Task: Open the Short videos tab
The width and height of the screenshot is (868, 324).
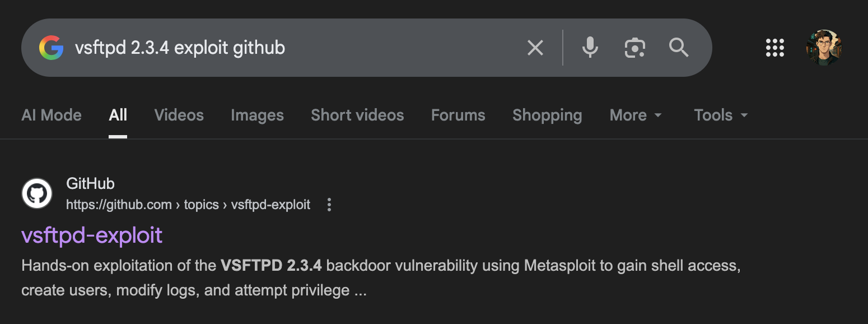Action: pyautogui.click(x=357, y=115)
